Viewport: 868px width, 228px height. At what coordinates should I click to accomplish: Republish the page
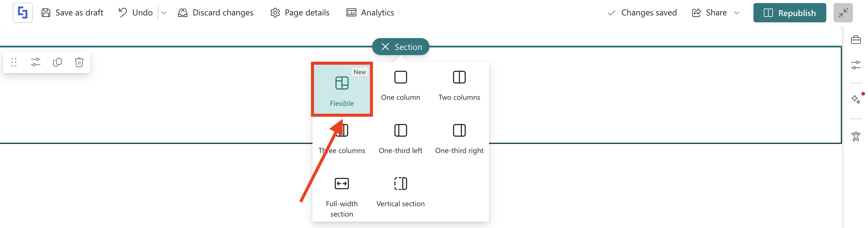click(789, 13)
